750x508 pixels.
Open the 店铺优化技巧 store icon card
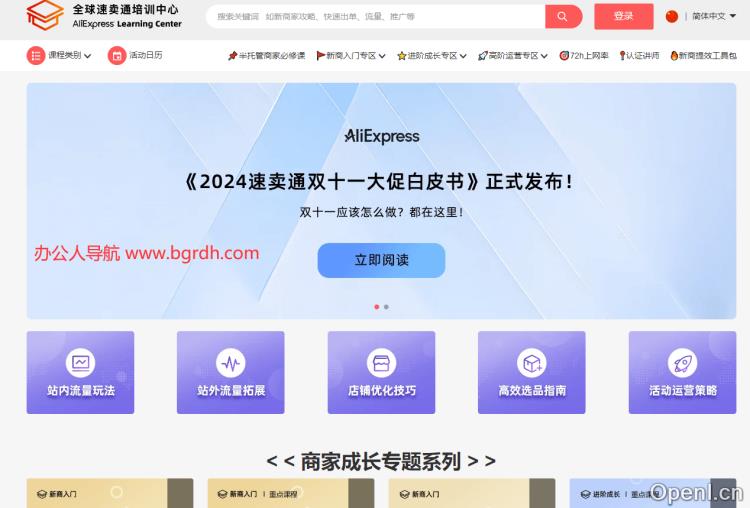tap(381, 372)
